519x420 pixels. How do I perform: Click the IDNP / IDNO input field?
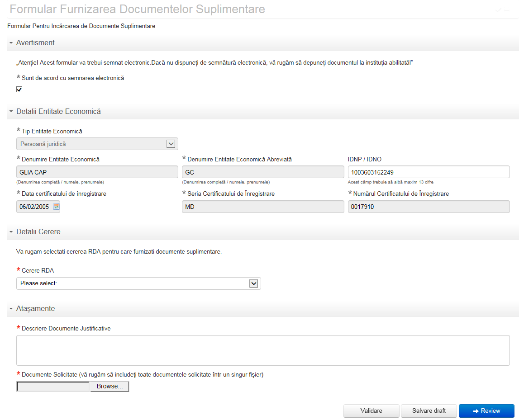pyautogui.click(x=429, y=172)
